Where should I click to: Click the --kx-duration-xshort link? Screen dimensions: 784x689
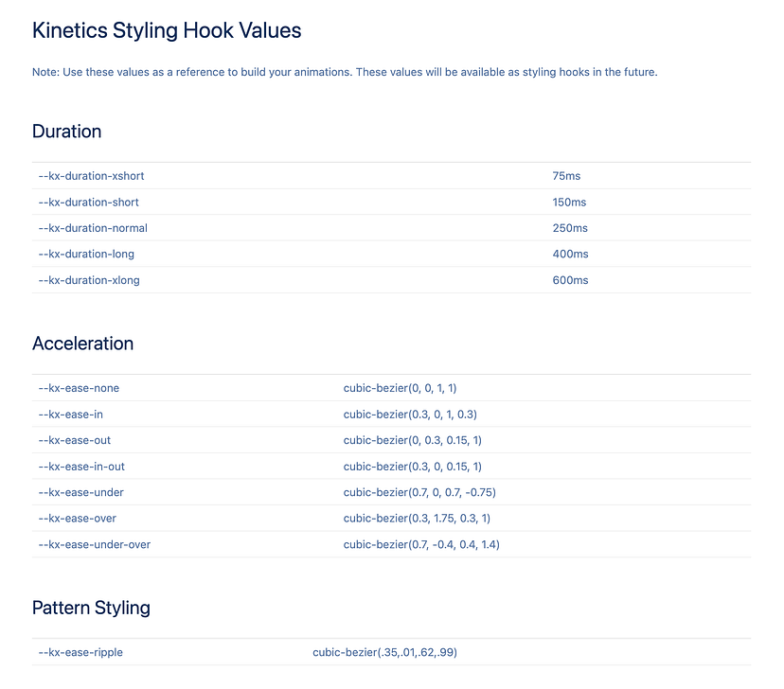pyautogui.click(x=91, y=176)
